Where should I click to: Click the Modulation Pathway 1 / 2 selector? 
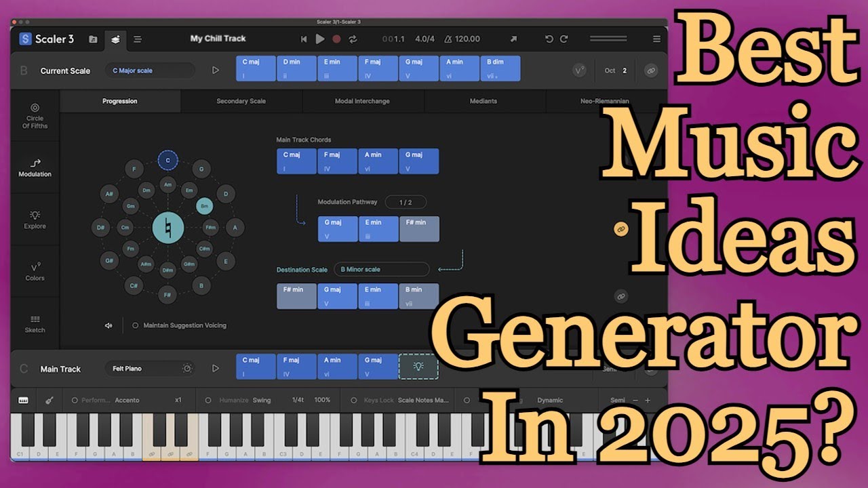(406, 202)
